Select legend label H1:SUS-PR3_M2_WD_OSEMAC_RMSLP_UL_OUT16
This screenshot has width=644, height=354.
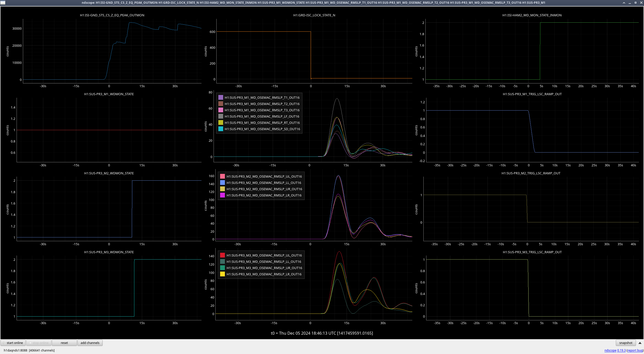(264, 176)
